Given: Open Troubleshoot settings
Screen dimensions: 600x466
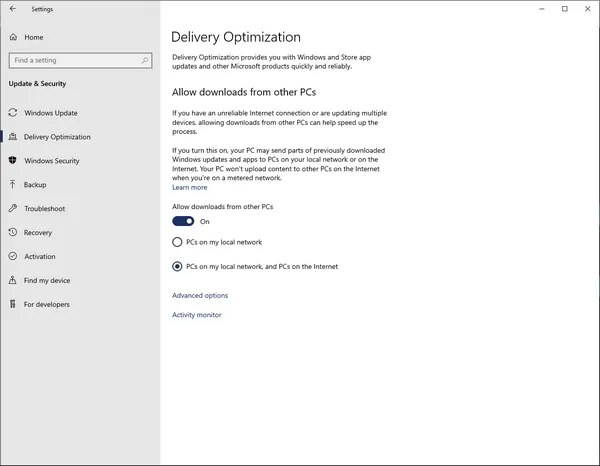Looking at the screenshot, I should click(44, 209).
